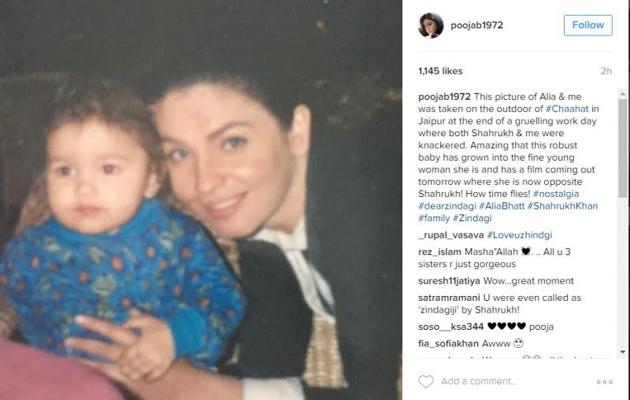Open the #Loveuzhindgi hashtag
This screenshot has height=400, width=630.
tap(520, 235)
